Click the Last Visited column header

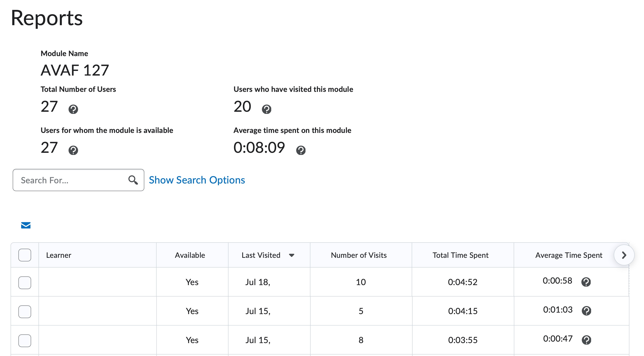(261, 255)
